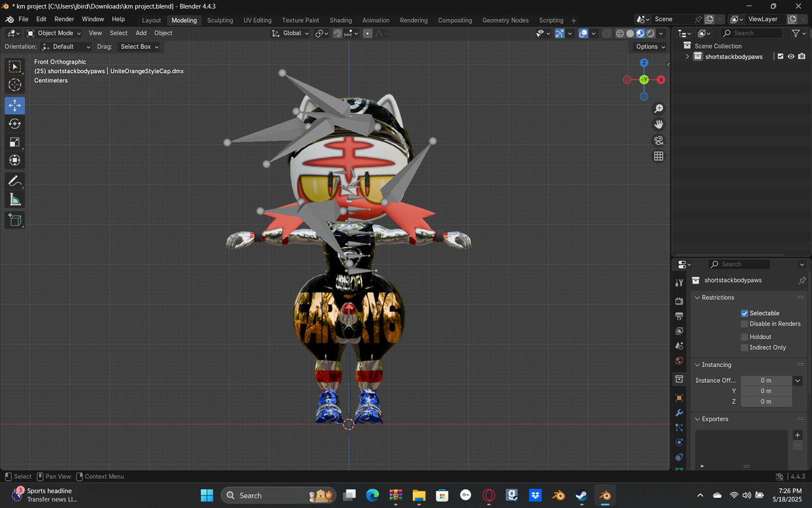Enable the Indirect Only checkbox
Viewport: 812px width, 508px height.
coord(745,347)
